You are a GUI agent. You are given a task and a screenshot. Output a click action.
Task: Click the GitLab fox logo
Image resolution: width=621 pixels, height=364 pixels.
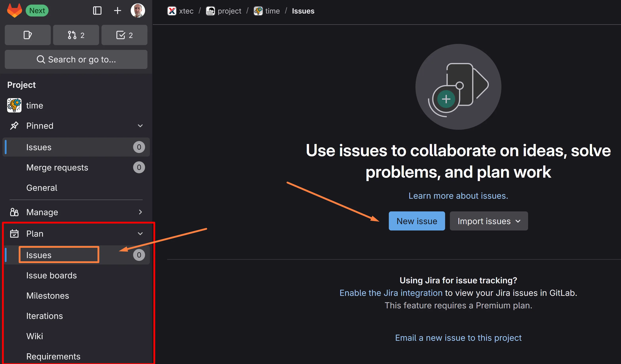click(14, 11)
